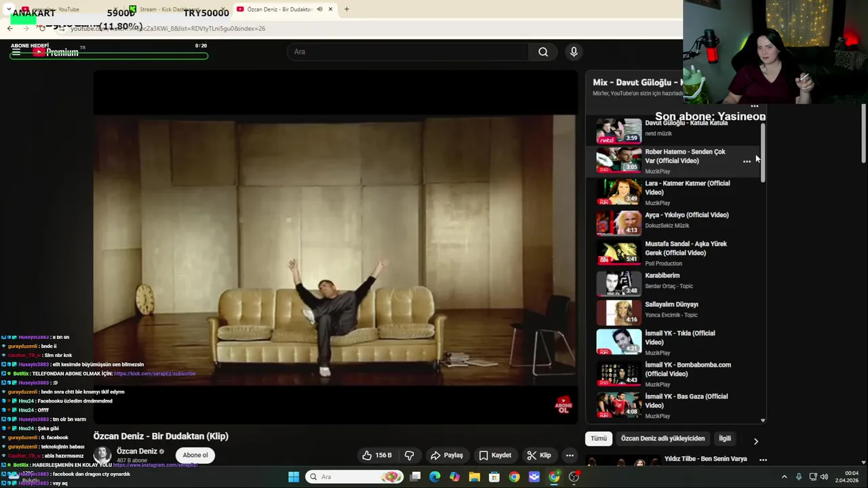Image resolution: width=868 pixels, height=488 pixels.
Task: Click the browser address bar URL
Action: click(x=167, y=28)
